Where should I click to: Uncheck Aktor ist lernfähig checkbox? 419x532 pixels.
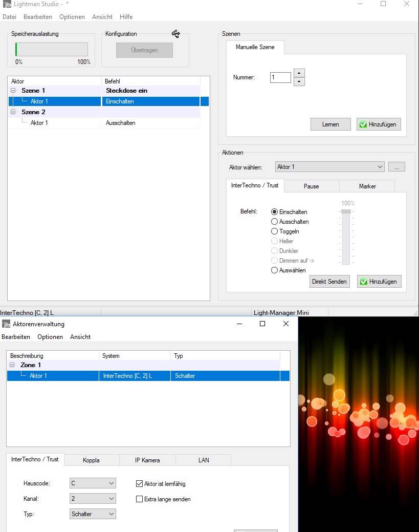point(139,484)
